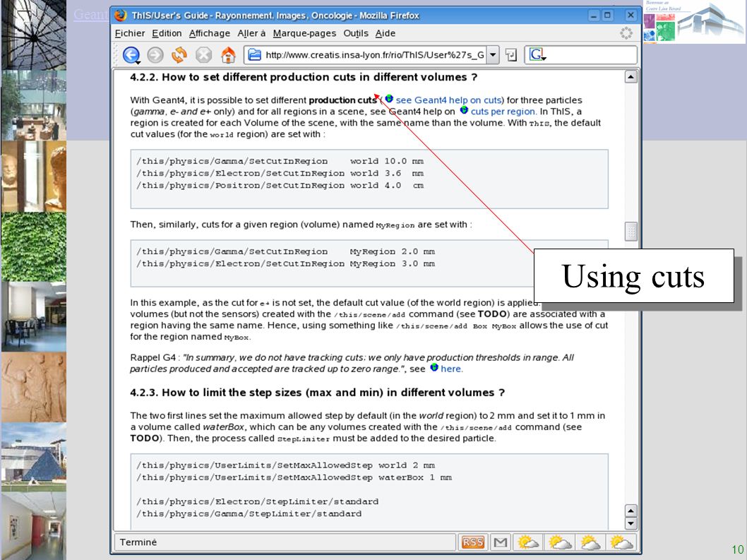This screenshot has width=747, height=560.
Task: Minimize the Firefox window
Action: tap(594, 16)
